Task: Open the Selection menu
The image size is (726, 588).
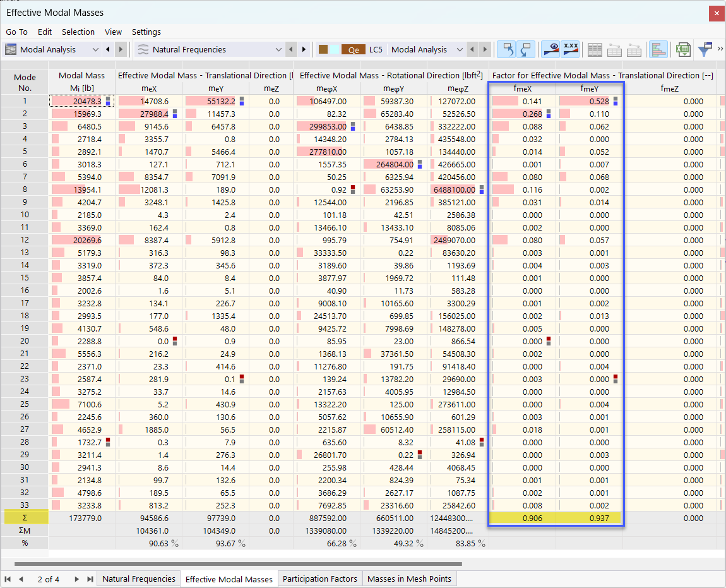Action: 78,32
